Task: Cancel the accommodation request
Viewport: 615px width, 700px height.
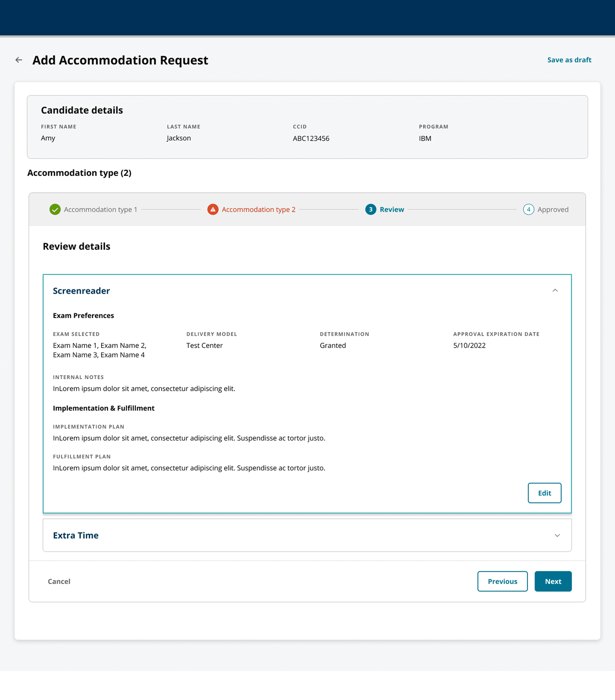Action: tap(59, 581)
